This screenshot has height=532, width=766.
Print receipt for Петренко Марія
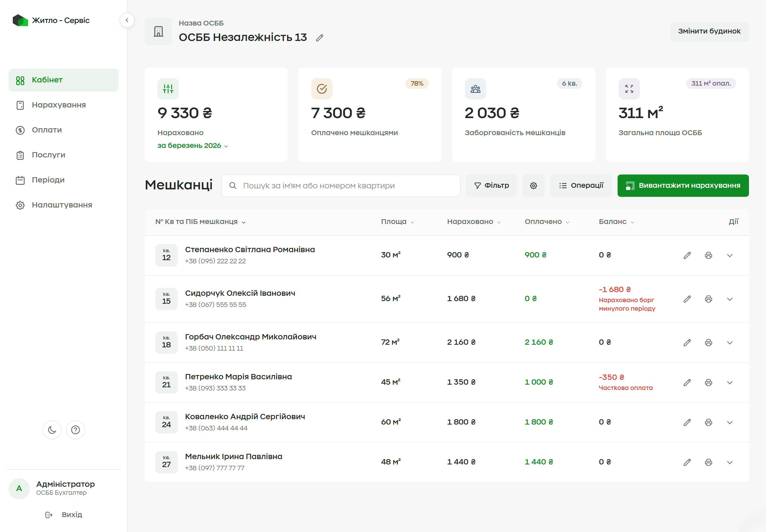[708, 383]
